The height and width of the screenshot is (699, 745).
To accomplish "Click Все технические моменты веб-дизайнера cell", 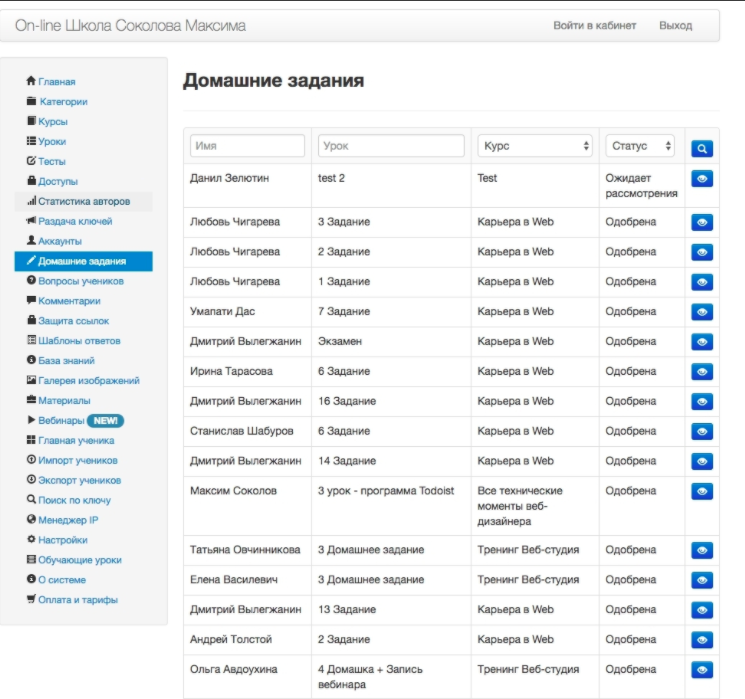I will pos(535,506).
